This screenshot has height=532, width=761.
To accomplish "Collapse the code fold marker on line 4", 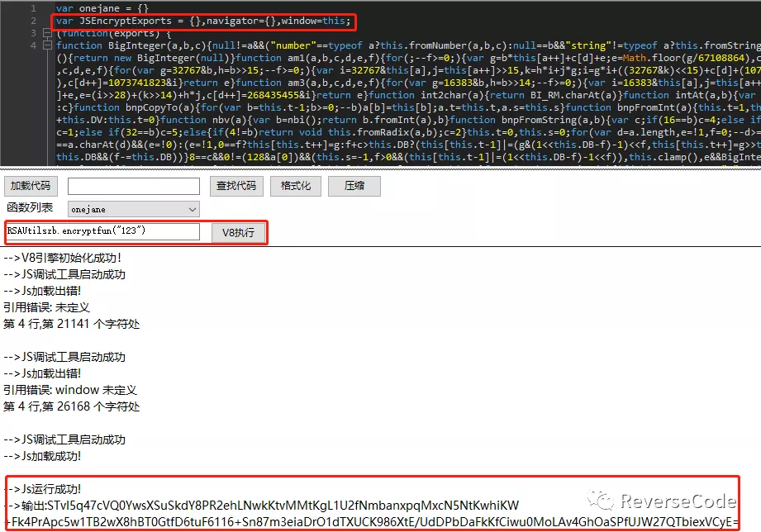I will point(48,45).
